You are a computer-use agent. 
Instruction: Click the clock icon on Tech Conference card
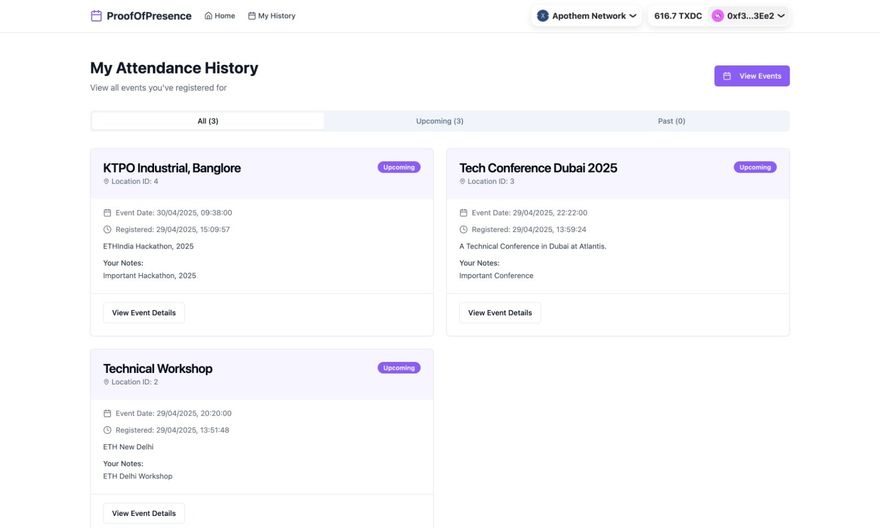(x=463, y=230)
